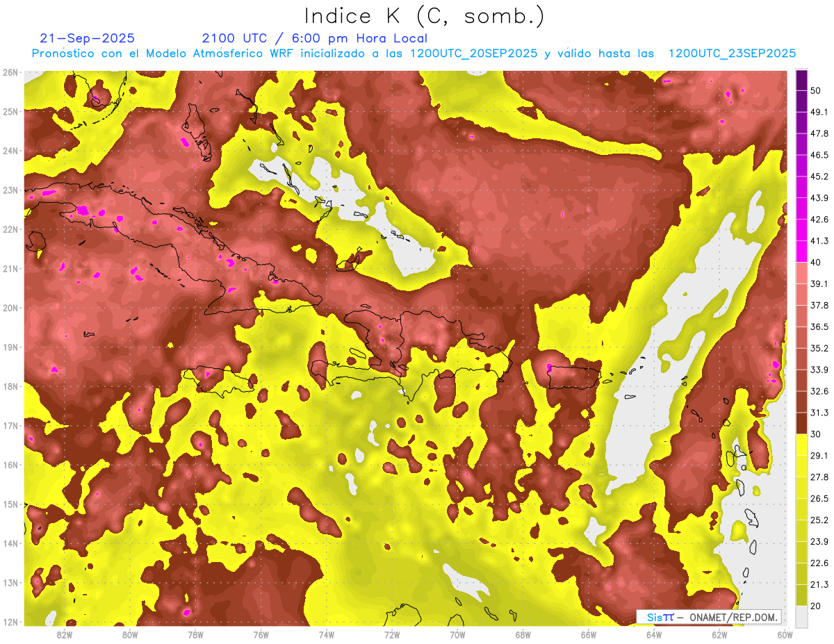Click the '36.5' color bar label
Screen dimensions: 834x644
[819, 327]
